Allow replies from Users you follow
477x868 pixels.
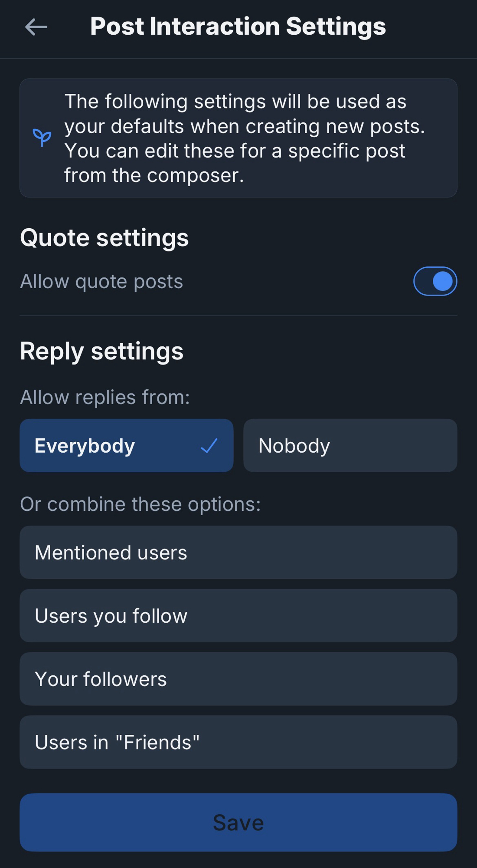(x=238, y=616)
